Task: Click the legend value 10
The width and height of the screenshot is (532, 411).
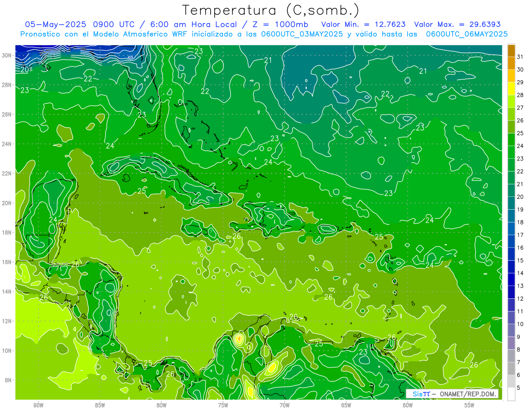Action: pyautogui.click(x=520, y=324)
